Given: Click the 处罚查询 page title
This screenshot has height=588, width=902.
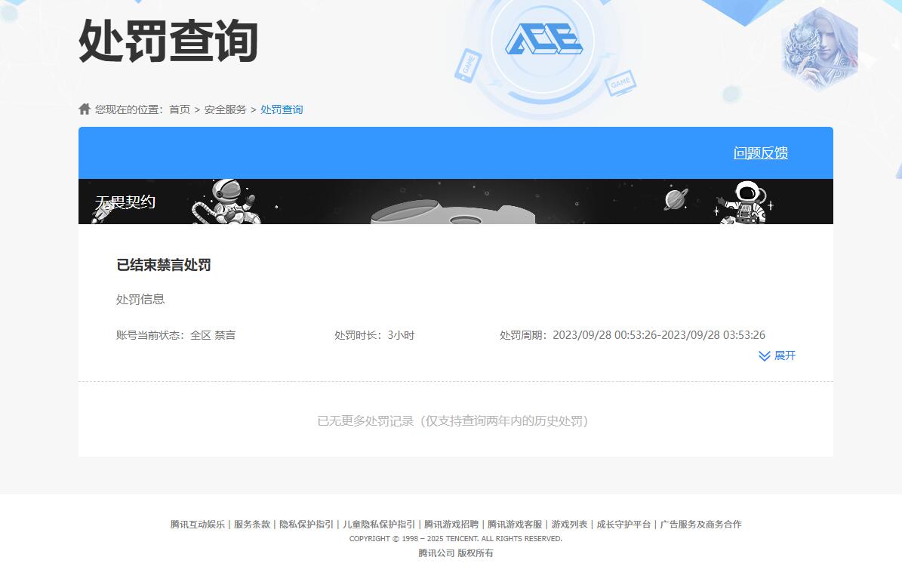Looking at the screenshot, I should (x=168, y=40).
